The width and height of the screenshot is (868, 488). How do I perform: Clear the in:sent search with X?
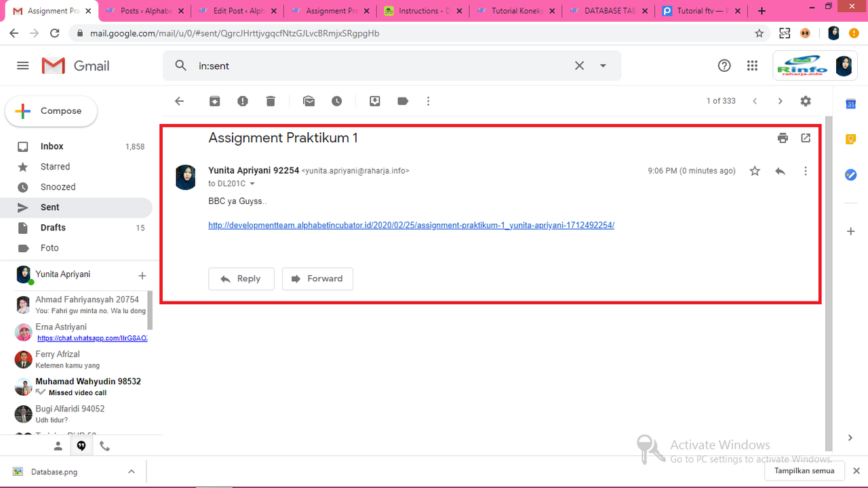point(579,66)
